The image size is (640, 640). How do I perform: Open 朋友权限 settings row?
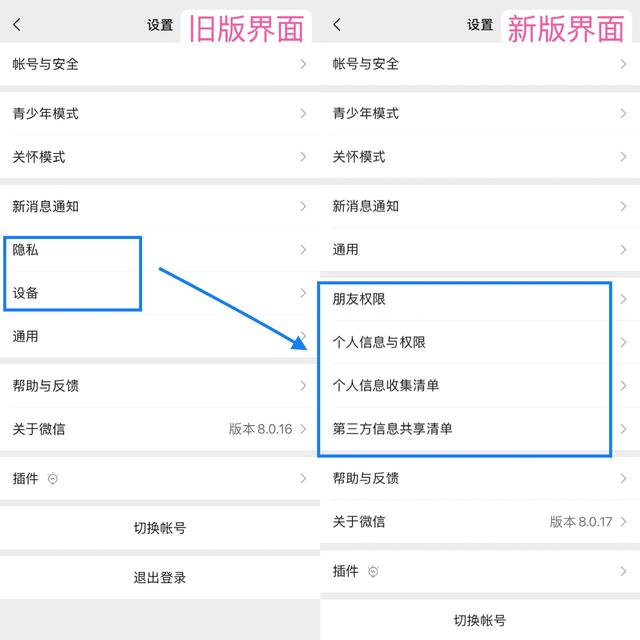point(480,299)
